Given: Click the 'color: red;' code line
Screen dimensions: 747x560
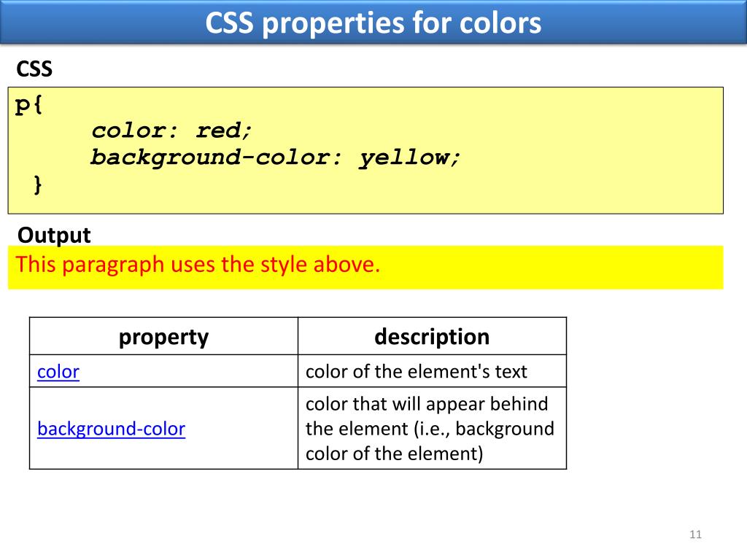Looking at the screenshot, I should click(171, 130).
